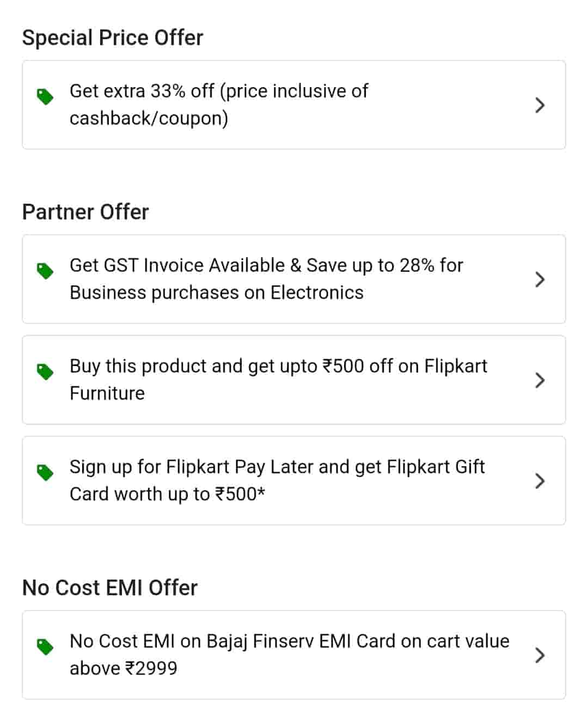Open the No Cost EMI Bajaj Finserv chevron
Viewport: 588px width, 713px height.
point(540,655)
